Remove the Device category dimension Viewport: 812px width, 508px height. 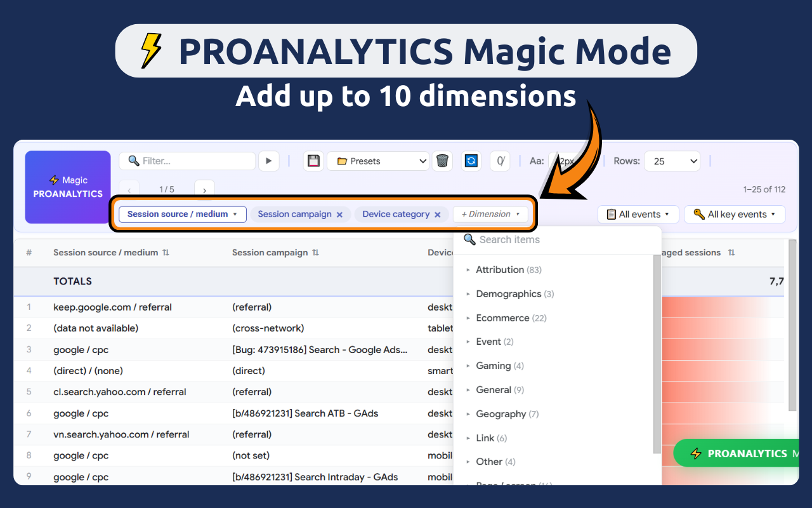click(x=437, y=215)
